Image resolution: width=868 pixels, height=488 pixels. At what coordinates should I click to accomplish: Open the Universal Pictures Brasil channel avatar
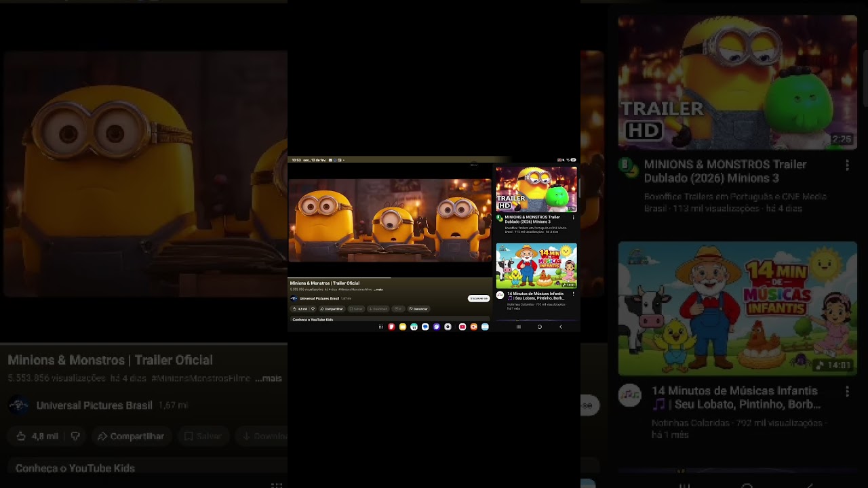294,298
